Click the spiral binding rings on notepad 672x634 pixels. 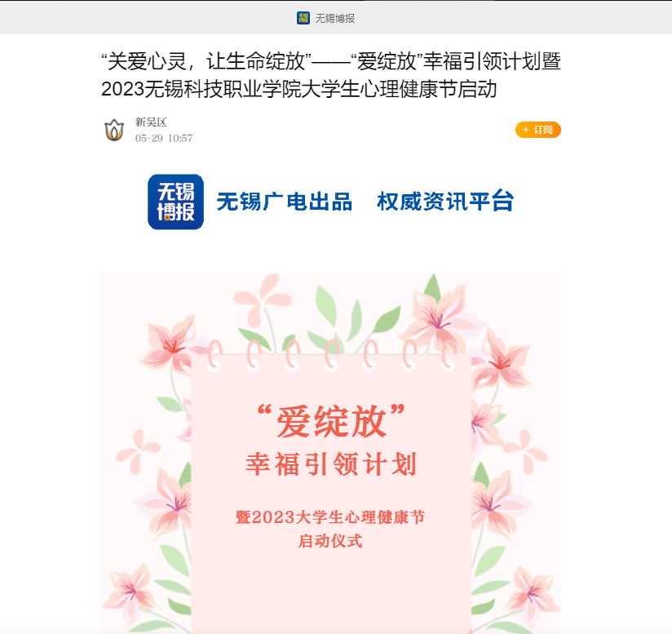pyautogui.click(x=331, y=355)
